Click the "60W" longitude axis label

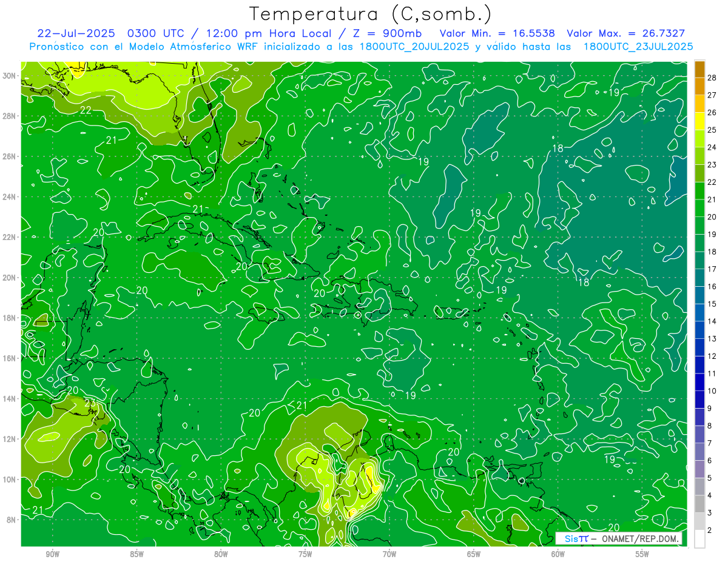(558, 554)
